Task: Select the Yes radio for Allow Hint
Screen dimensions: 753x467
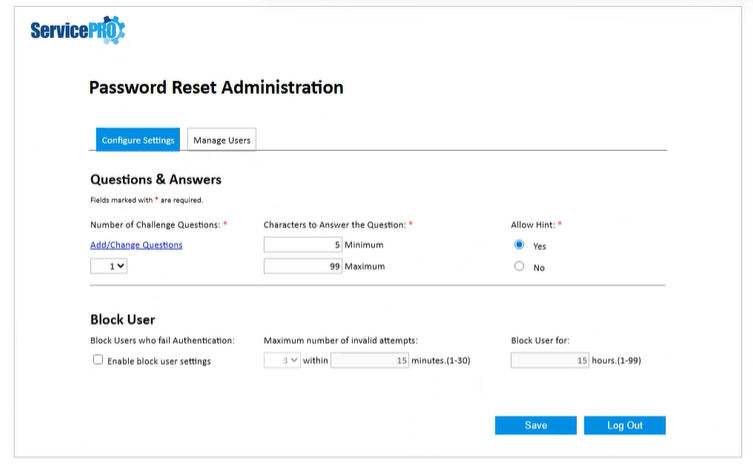Action: (x=519, y=245)
